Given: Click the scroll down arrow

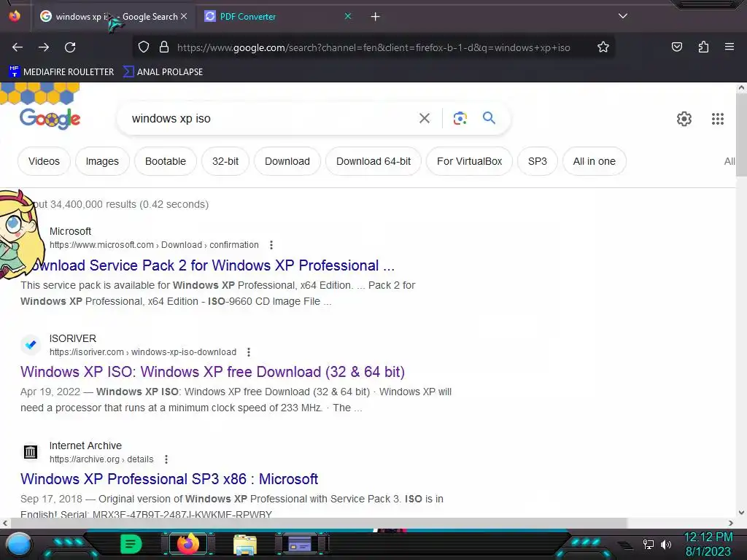Looking at the screenshot, I should click(x=741, y=513).
